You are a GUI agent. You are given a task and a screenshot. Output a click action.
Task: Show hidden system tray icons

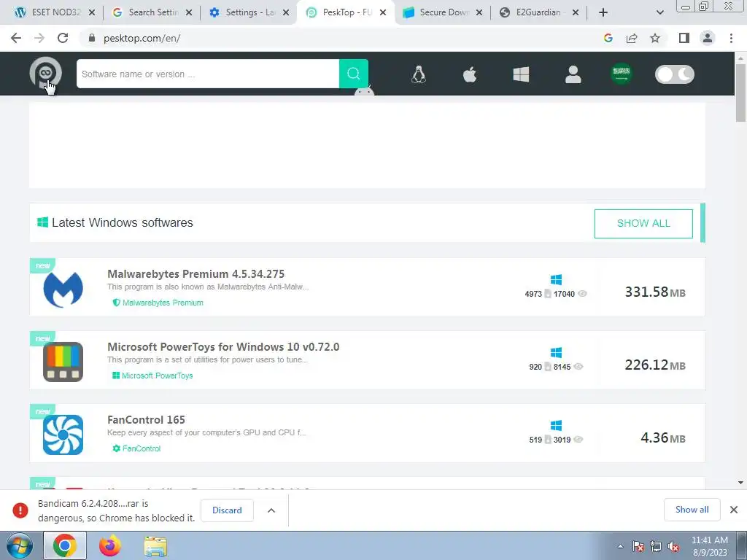pyautogui.click(x=620, y=546)
